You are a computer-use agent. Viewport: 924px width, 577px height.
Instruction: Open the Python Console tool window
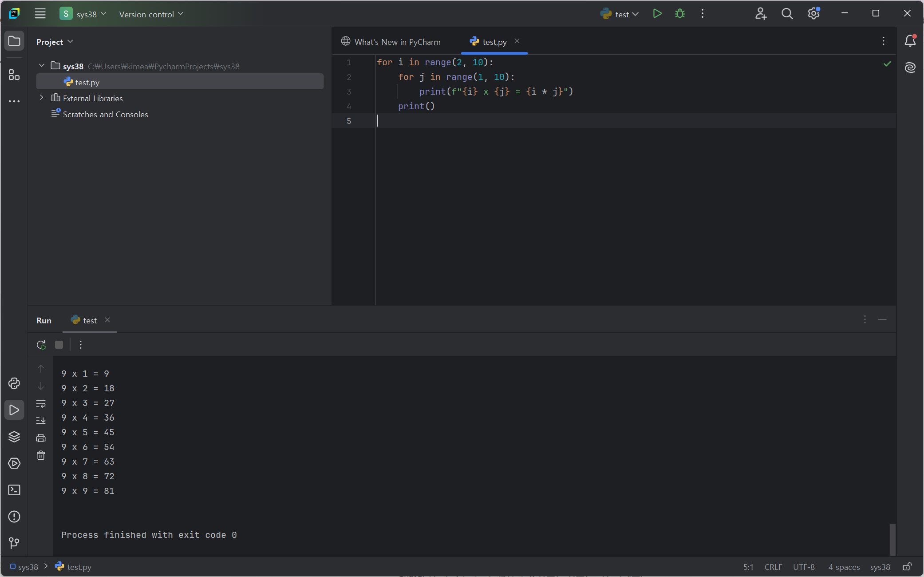coord(14,383)
